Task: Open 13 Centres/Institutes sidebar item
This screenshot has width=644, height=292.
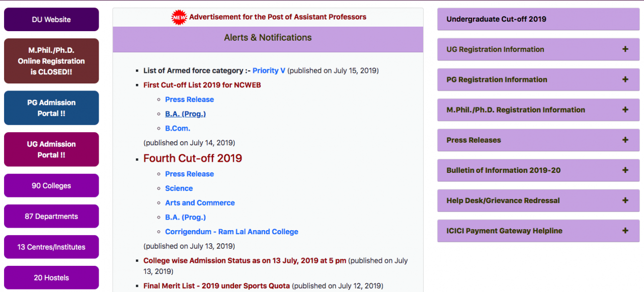Action: tap(51, 247)
